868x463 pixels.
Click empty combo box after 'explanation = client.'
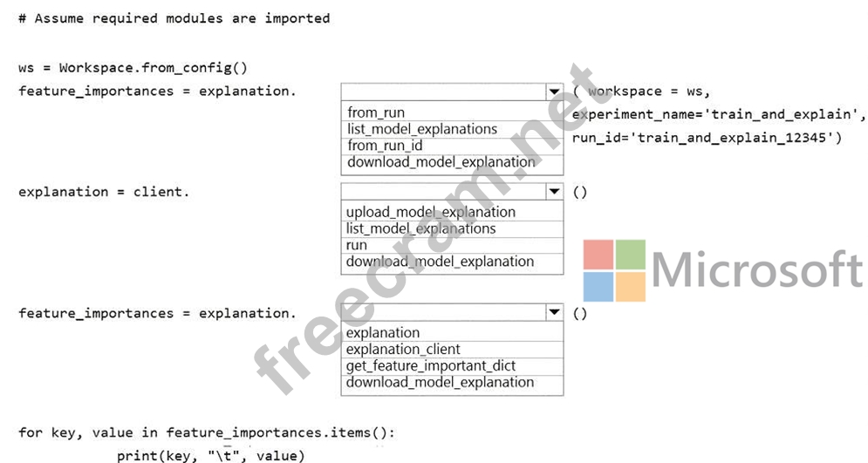click(x=442, y=192)
